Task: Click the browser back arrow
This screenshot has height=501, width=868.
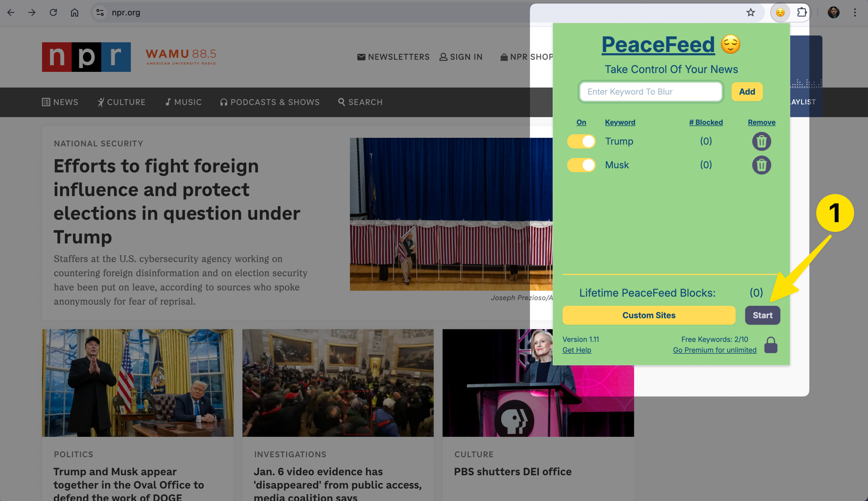Action: tap(11, 12)
